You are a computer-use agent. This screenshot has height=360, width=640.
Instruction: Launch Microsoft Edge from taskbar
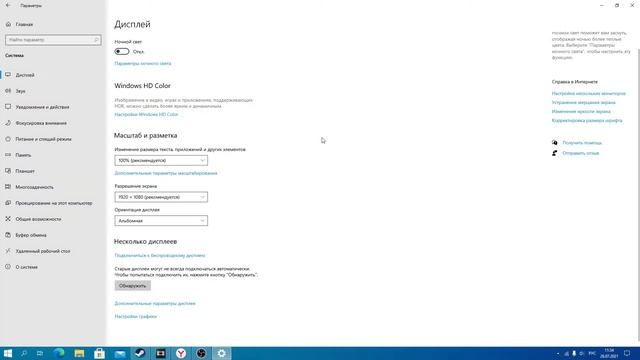[x=59, y=353]
